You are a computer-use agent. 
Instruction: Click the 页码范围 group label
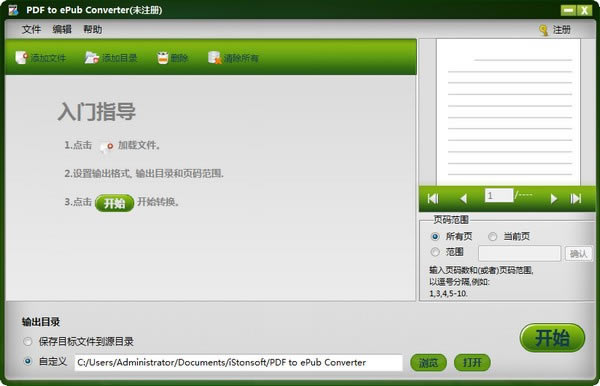(x=451, y=220)
